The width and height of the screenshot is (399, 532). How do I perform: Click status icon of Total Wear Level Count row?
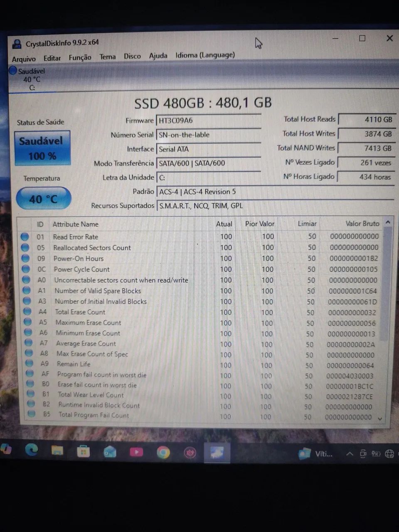(31, 393)
